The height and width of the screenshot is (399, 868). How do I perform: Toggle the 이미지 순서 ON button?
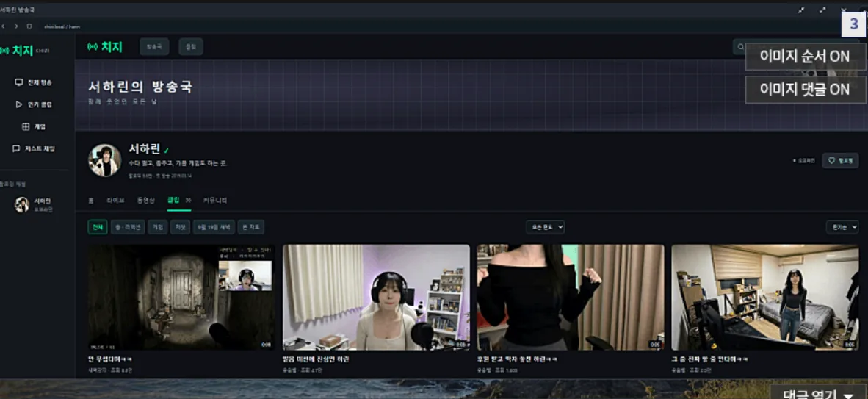click(x=806, y=57)
